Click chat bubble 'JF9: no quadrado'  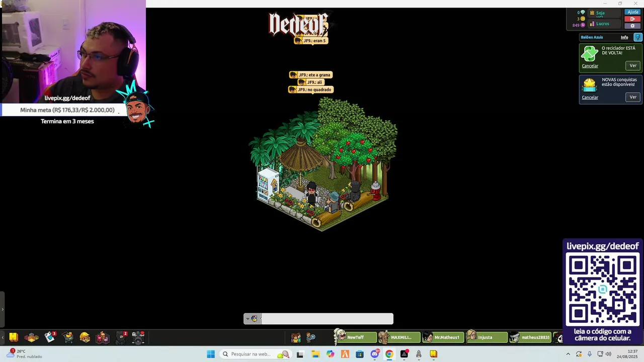310,89
